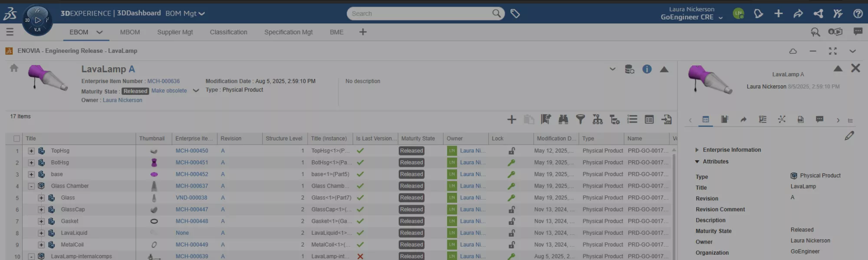Click the plus icon in the top bar
Image resolution: width=868 pixels, height=260 pixels.
point(779,14)
